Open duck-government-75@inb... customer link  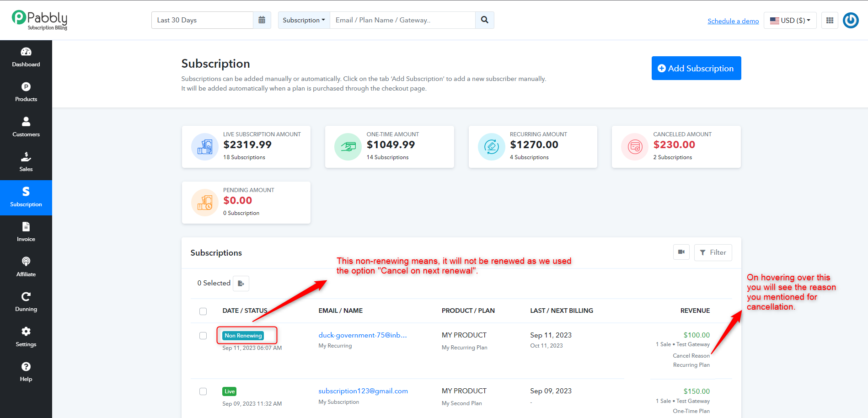(x=363, y=335)
